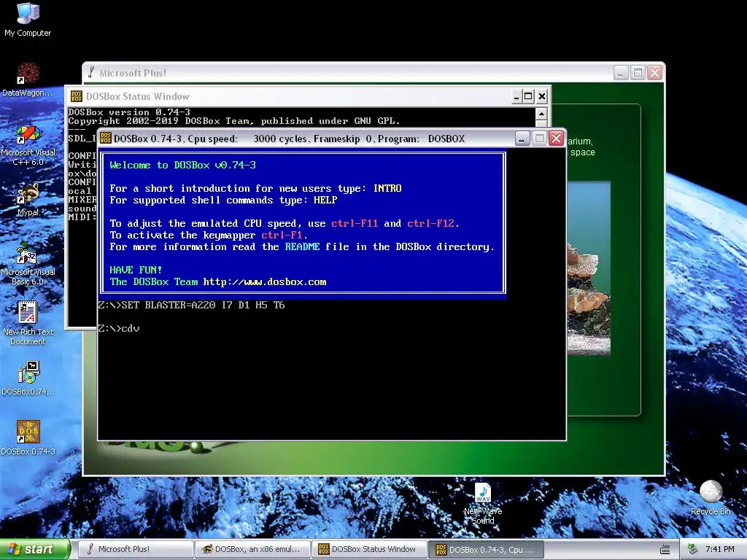Click the 'INTRO' command word
747x560 pixels.
coord(387,189)
